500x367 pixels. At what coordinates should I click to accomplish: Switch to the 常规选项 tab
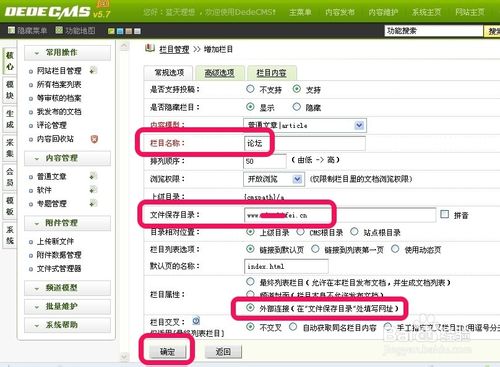click(x=169, y=73)
